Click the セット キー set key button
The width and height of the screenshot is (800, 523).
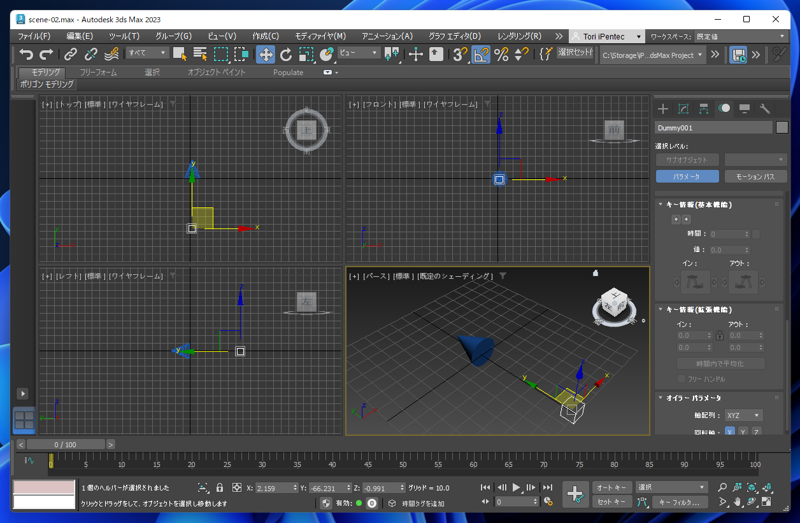coord(611,502)
